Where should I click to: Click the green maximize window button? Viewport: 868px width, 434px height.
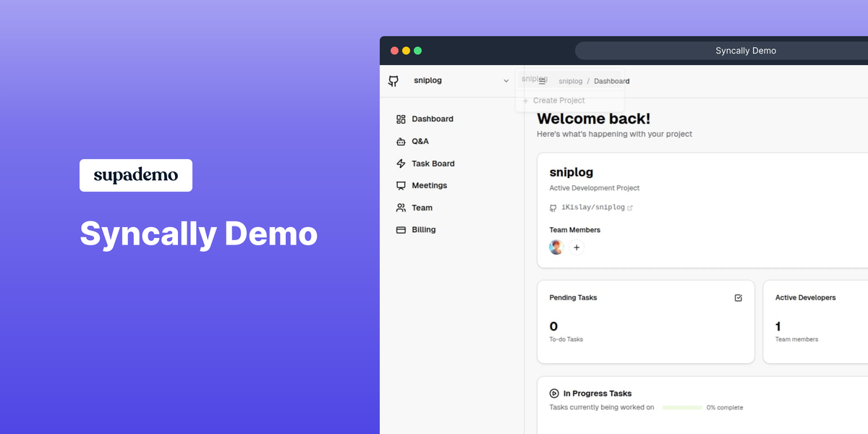tap(418, 51)
